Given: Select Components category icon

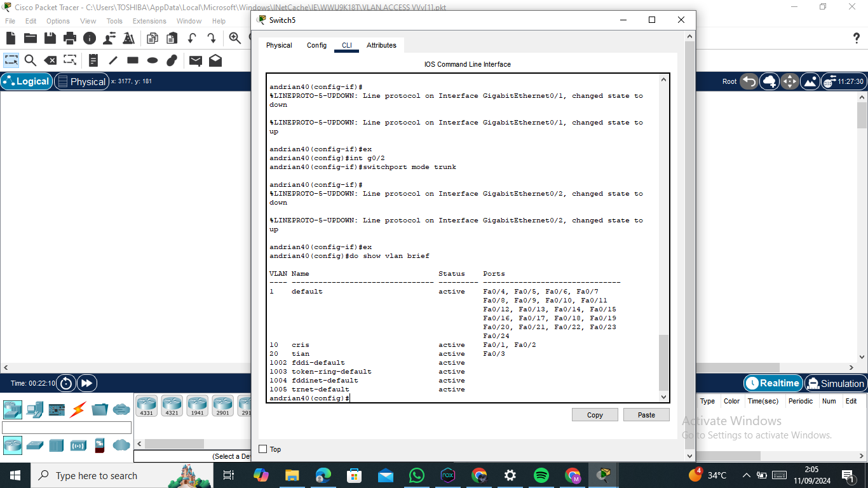Looking at the screenshot, I should click(x=57, y=409).
